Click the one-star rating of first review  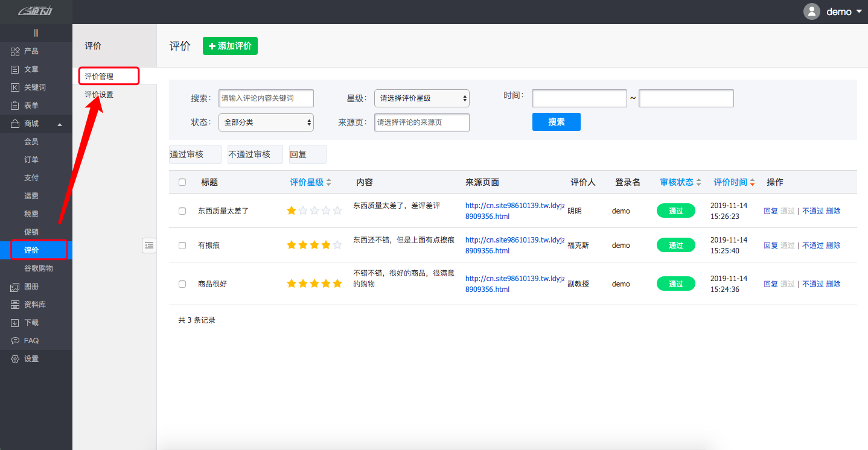point(292,211)
